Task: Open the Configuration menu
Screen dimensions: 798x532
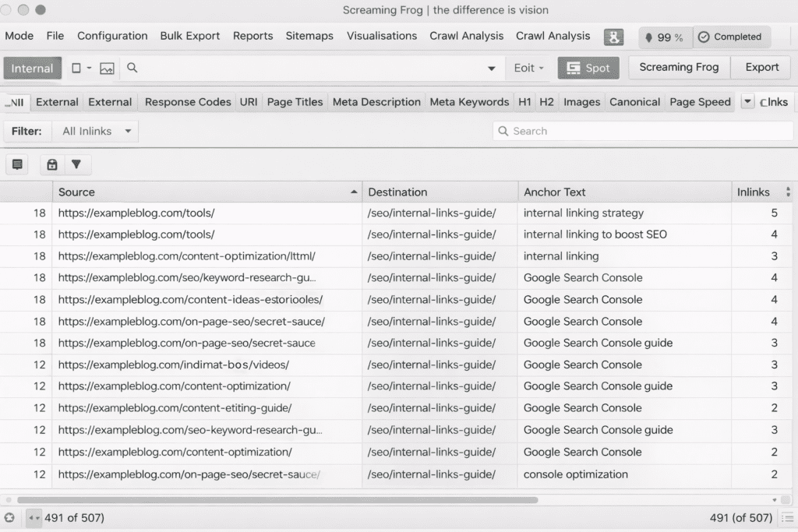Action: (x=112, y=36)
